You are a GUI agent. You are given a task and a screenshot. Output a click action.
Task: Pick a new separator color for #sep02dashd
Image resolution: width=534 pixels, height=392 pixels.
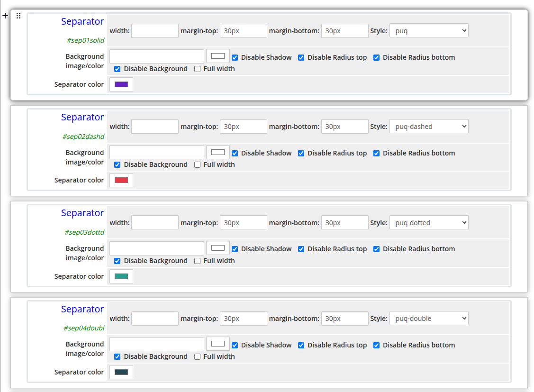point(121,180)
